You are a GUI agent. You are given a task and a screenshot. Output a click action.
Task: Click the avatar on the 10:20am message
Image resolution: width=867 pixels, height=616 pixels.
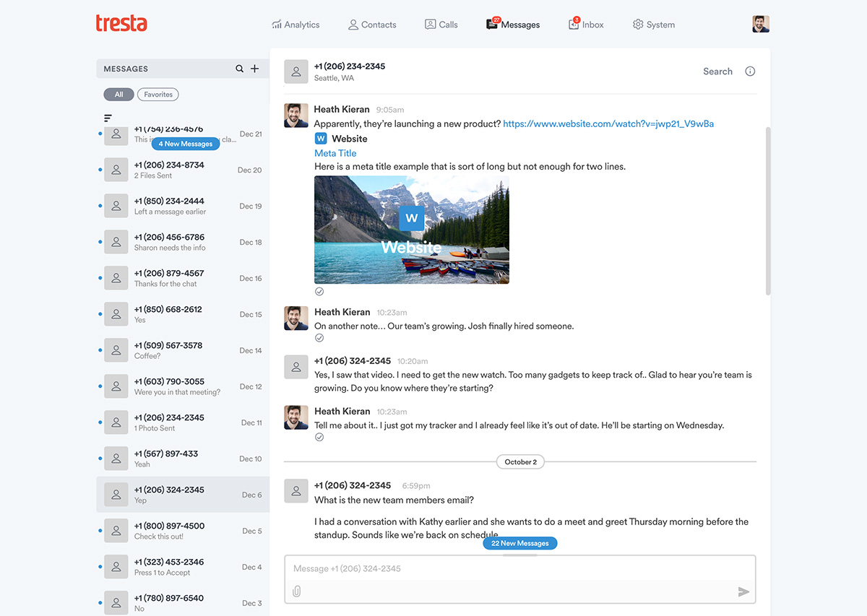pos(296,367)
